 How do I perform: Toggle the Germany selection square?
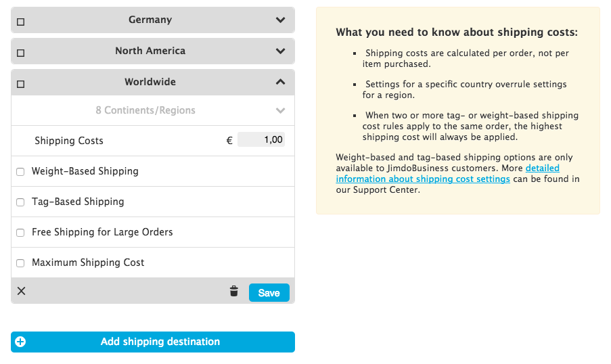pos(21,22)
